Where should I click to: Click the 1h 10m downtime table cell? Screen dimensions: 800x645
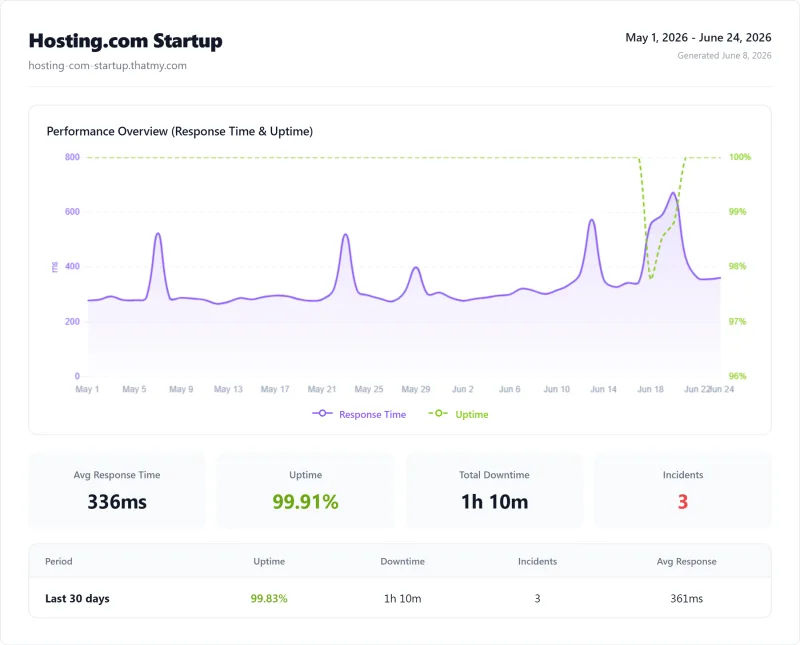[x=403, y=599]
